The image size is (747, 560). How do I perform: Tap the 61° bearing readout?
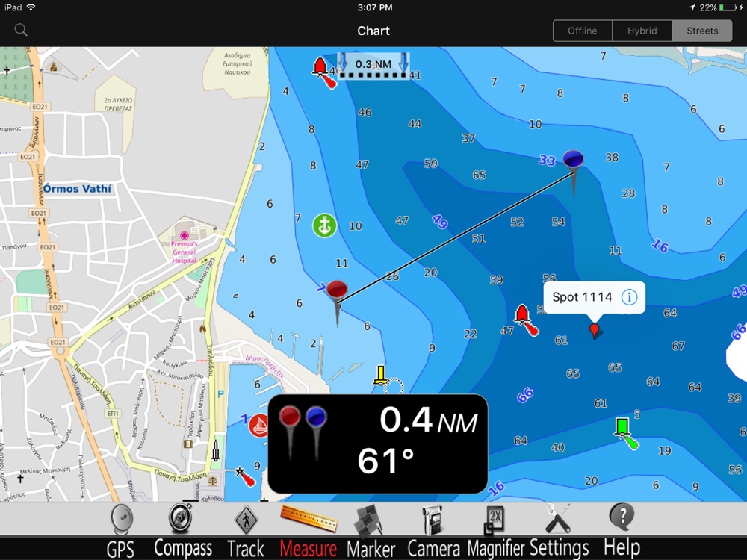pos(385,461)
